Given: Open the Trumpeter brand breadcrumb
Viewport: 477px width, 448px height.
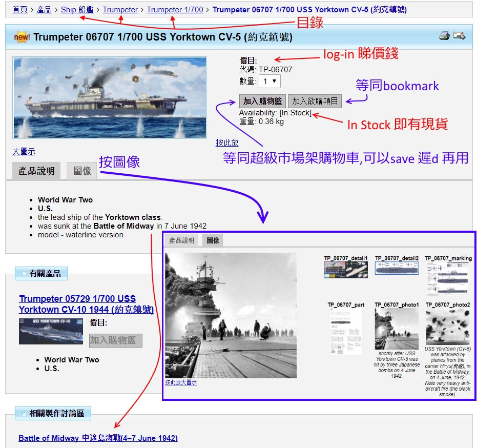Looking at the screenshot, I should [x=120, y=10].
